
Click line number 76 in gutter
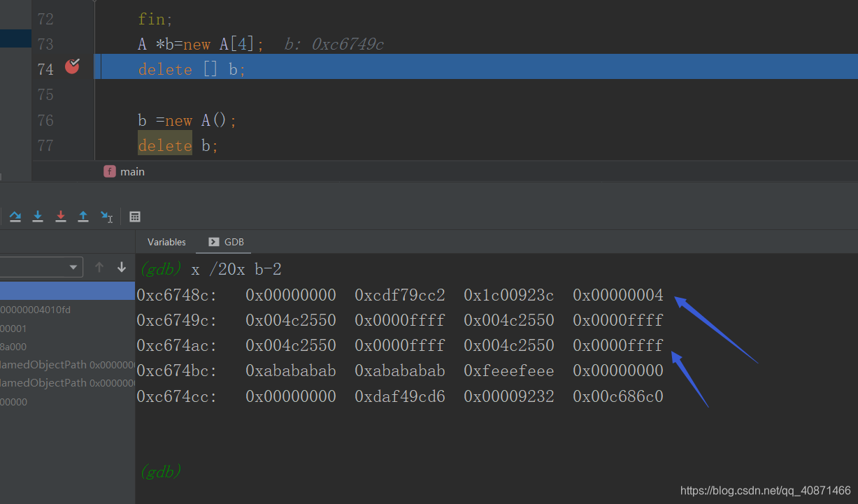(x=45, y=120)
